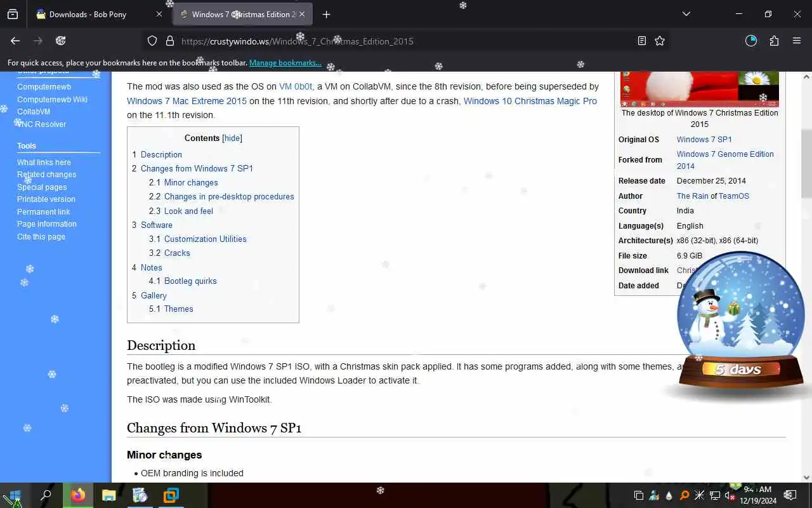Follow Windows 10 Christmas Magic Pro link
Image resolution: width=812 pixels, height=508 pixels.
pos(530,101)
